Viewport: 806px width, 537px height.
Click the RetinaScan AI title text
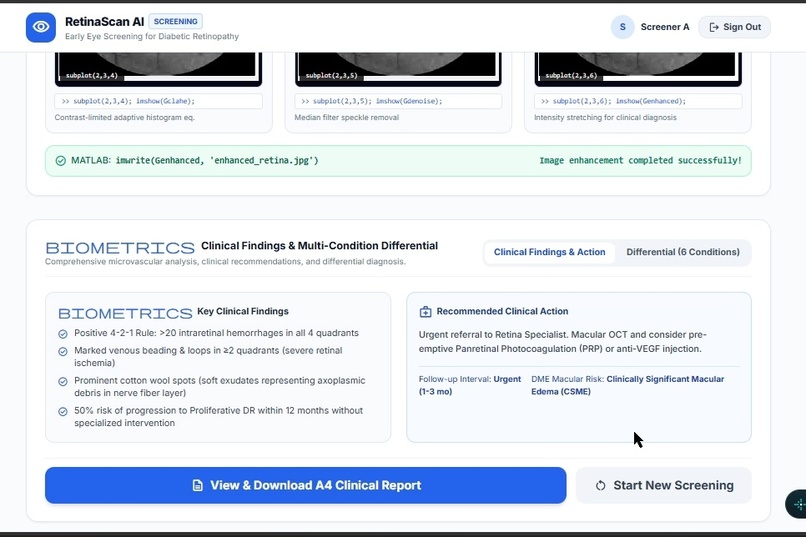click(104, 22)
